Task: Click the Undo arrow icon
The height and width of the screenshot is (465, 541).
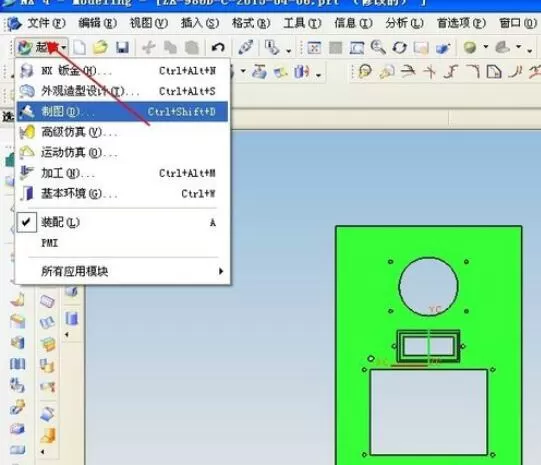Action: pos(218,47)
